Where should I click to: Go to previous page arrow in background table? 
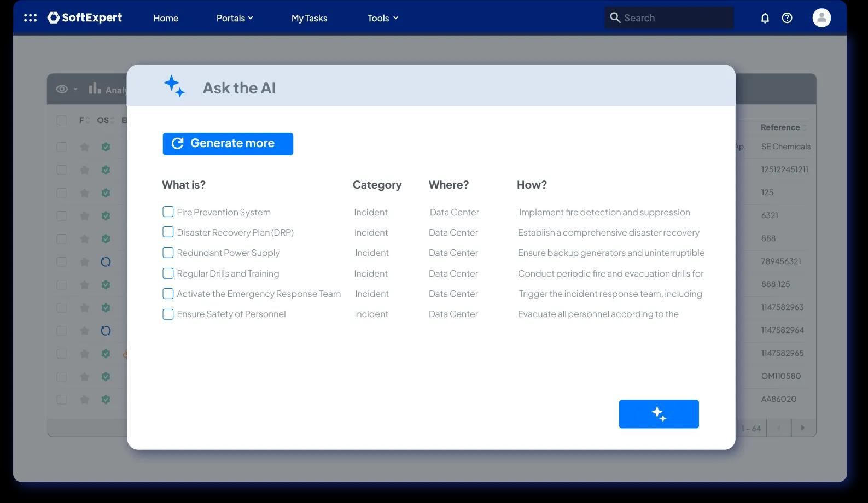coord(779,428)
